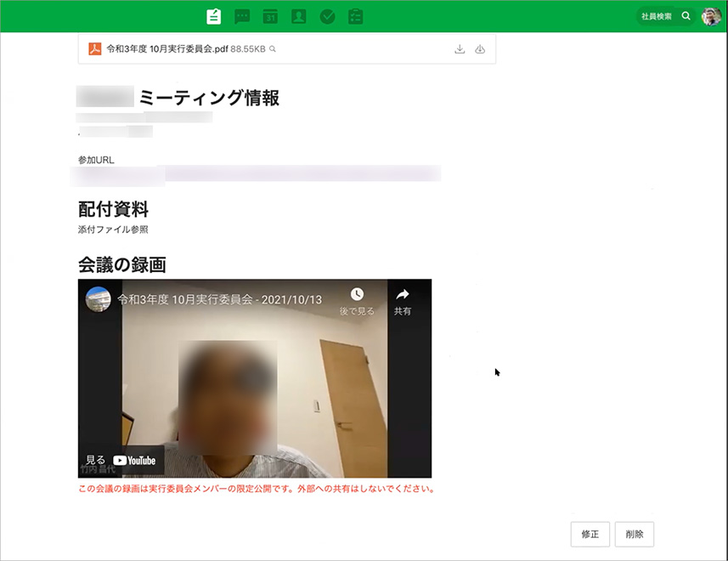Download the attached PDF file
Viewport: 728px width, 561px height.
click(x=460, y=49)
